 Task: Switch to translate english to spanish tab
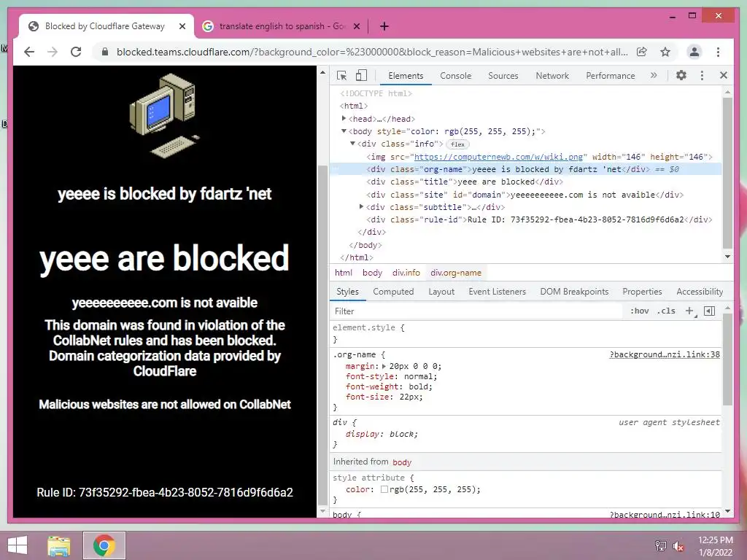point(281,26)
